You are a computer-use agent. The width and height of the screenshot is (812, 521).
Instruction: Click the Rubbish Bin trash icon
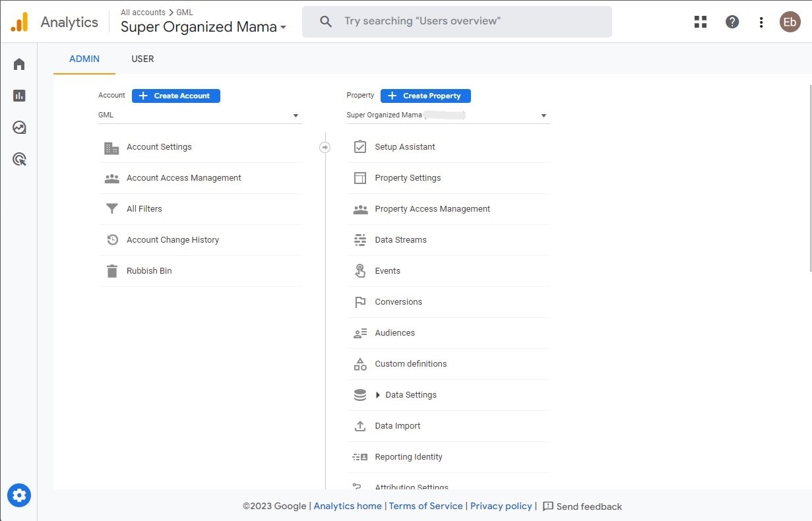pyautogui.click(x=112, y=271)
